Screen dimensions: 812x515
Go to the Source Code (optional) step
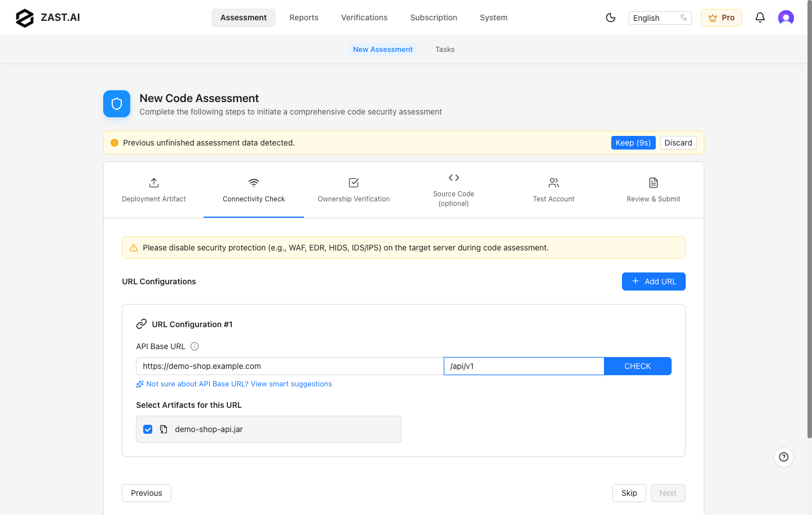454,190
